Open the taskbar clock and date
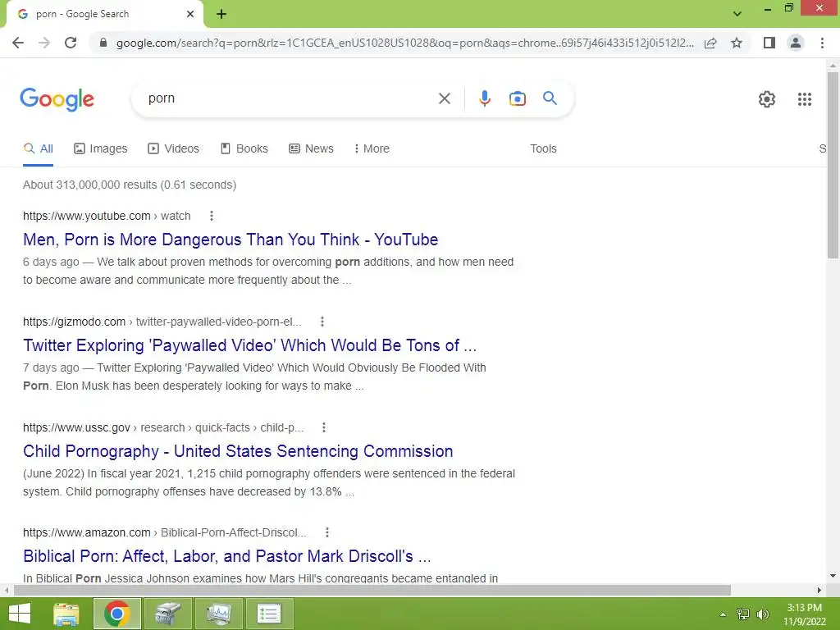840x630 pixels. (x=804, y=614)
